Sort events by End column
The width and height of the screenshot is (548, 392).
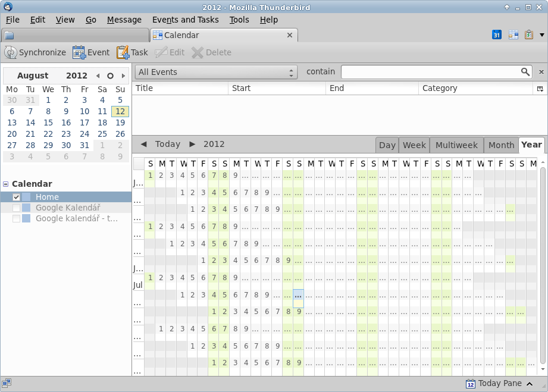click(x=372, y=89)
